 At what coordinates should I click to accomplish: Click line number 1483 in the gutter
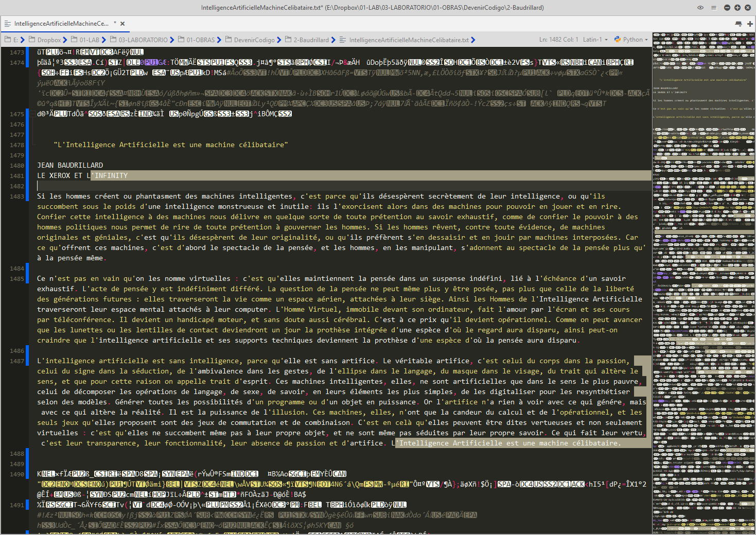click(x=17, y=197)
